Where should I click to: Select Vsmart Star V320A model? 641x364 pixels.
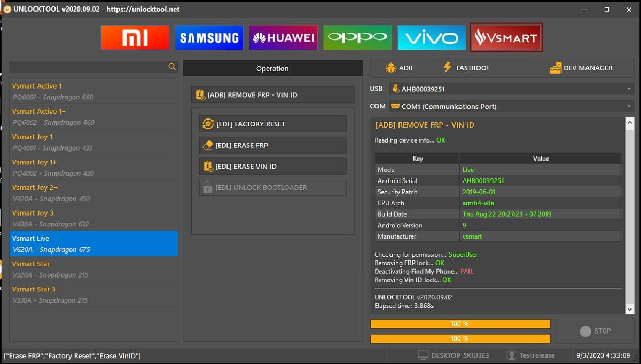93,269
